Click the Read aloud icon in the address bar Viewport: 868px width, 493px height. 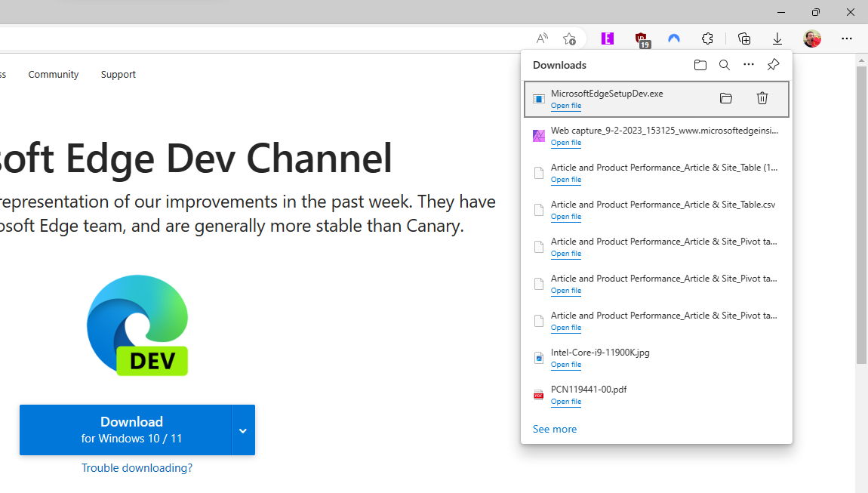pyautogui.click(x=542, y=39)
